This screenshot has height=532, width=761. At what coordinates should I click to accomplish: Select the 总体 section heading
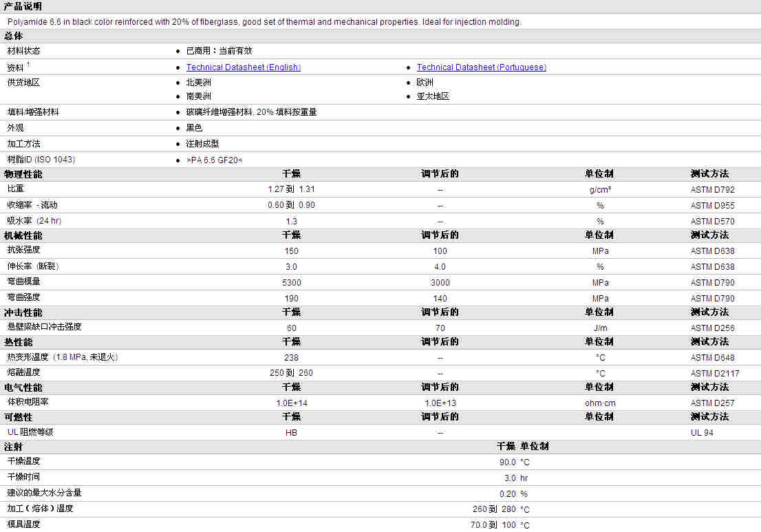point(13,36)
